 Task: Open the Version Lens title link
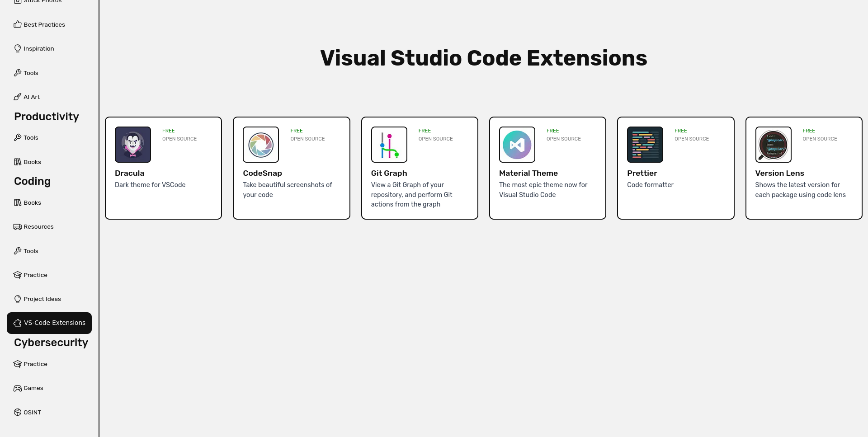click(779, 173)
